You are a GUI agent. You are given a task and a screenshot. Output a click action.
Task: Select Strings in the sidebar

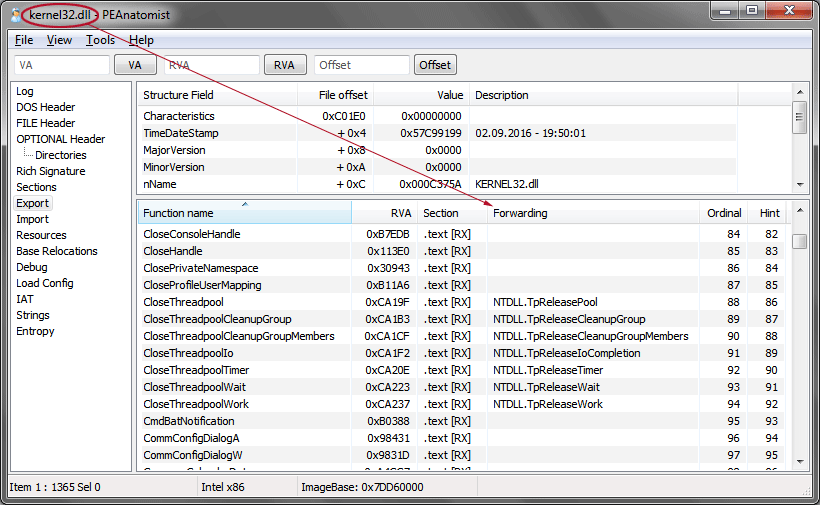click(33, 315)
